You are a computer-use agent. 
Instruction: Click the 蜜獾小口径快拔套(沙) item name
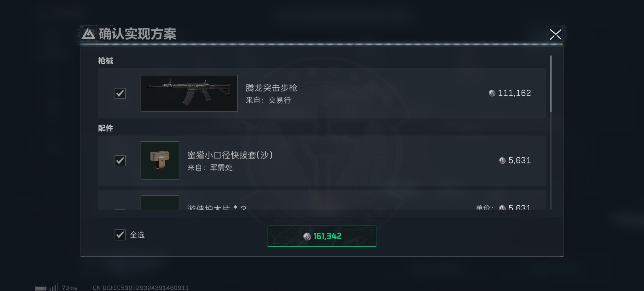(230, 155)
